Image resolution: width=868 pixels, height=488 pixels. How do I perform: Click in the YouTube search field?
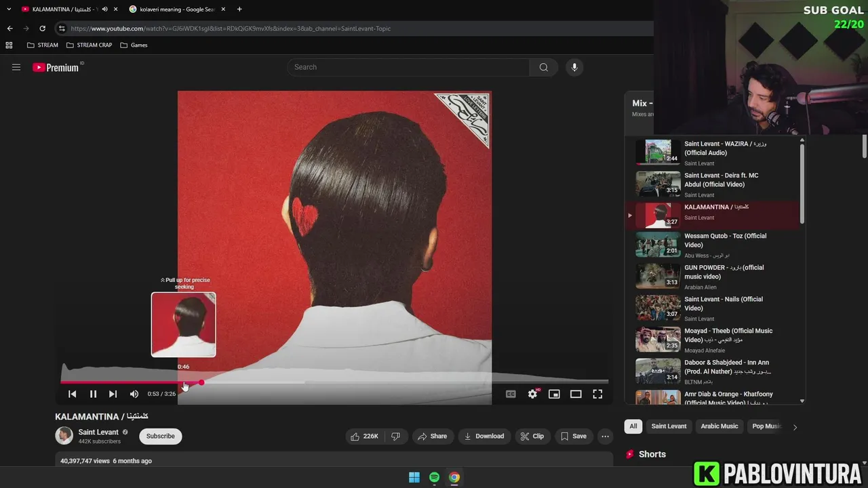pos(408,67)
